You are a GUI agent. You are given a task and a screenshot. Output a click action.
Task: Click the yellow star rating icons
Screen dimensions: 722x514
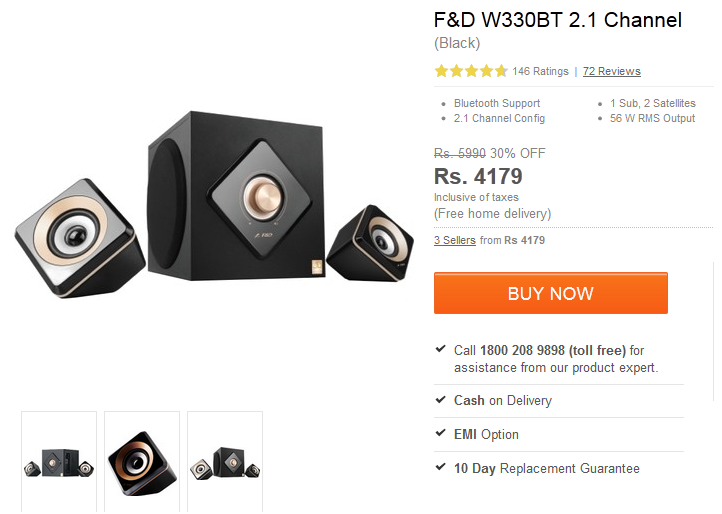[x=471, y=71]
